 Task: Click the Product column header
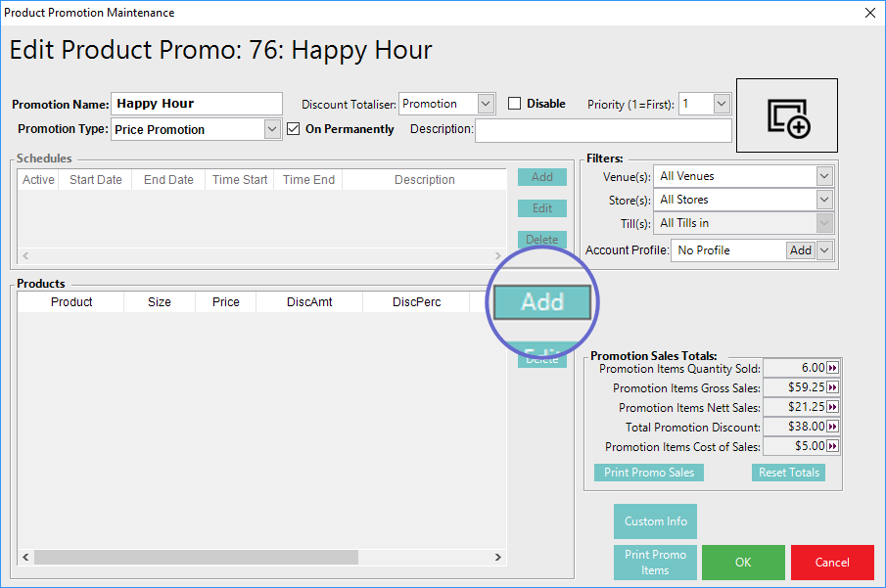click(71, 302)
